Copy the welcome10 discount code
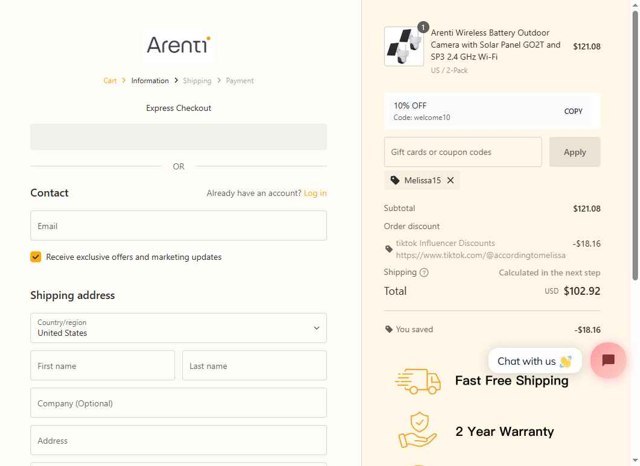 573,111
